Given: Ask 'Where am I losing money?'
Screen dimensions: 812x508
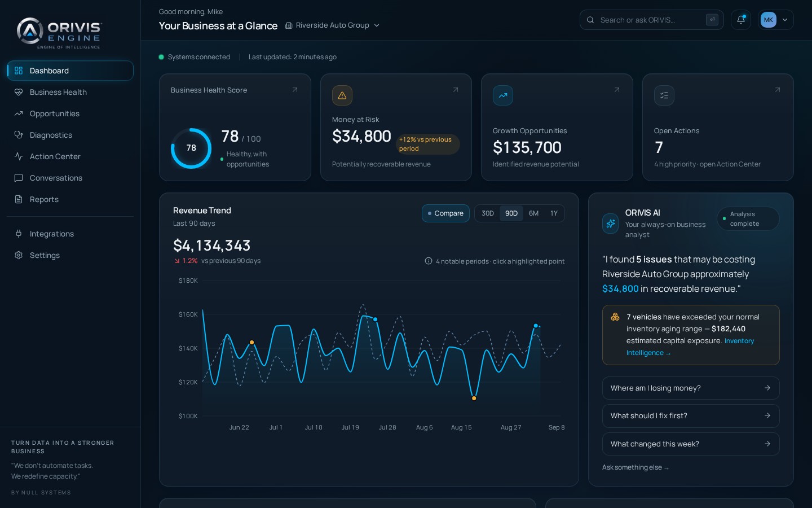Looking at the screenshot, I should click(691, 388).
